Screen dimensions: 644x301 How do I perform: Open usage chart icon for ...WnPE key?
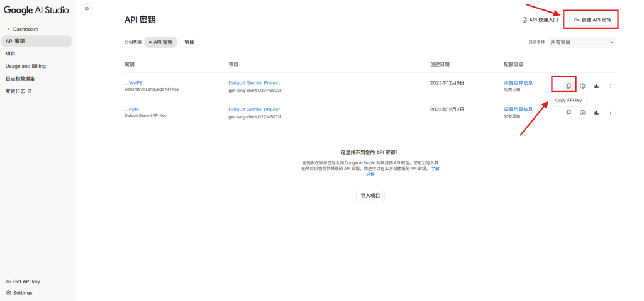tap(596, 86)
